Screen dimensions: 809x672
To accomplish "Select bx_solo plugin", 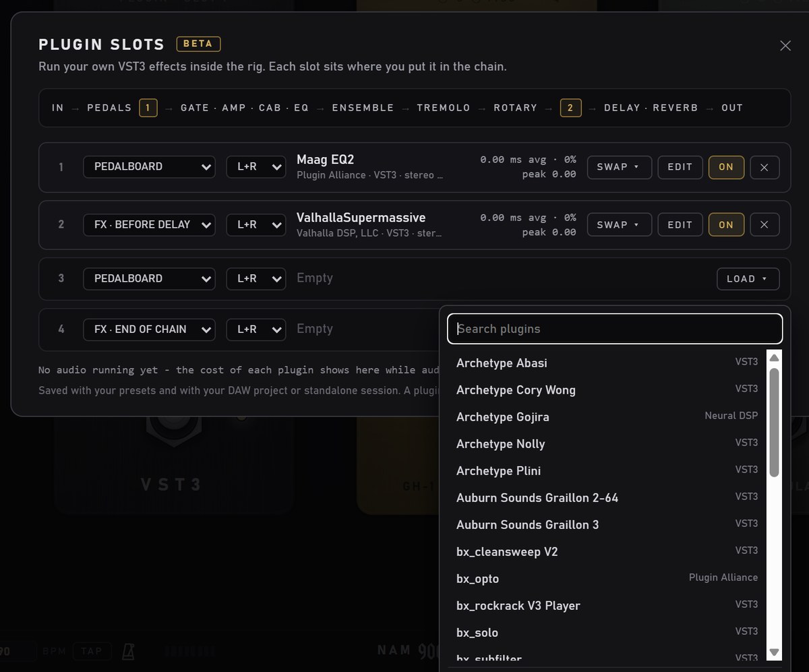I will tap(607, 633).
